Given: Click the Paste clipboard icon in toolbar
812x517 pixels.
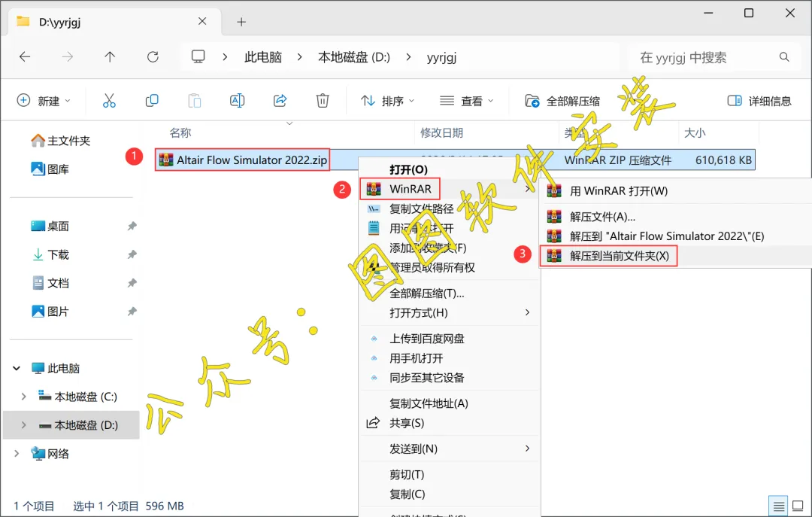Looking at the screenshot, I should point(195,101).
